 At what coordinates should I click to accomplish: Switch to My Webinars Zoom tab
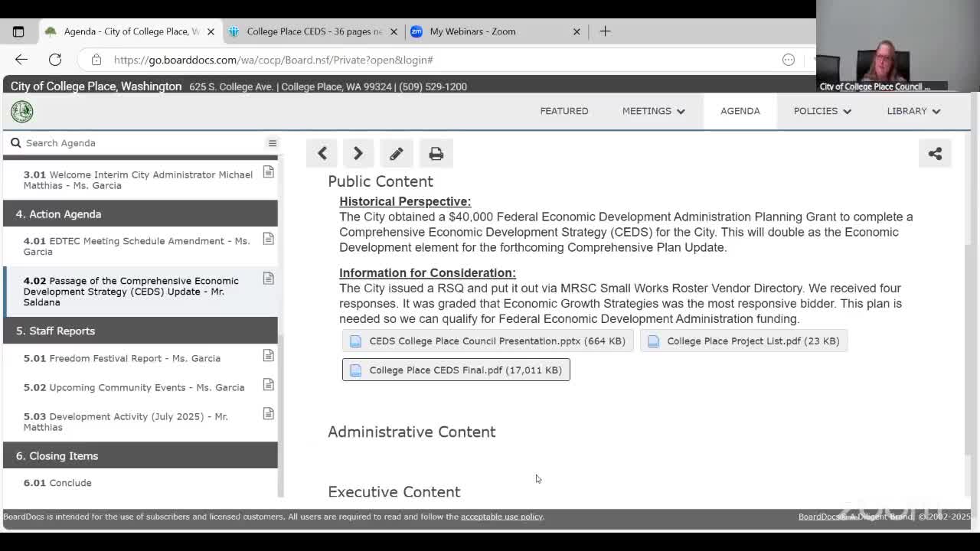(x=472, y=31)
